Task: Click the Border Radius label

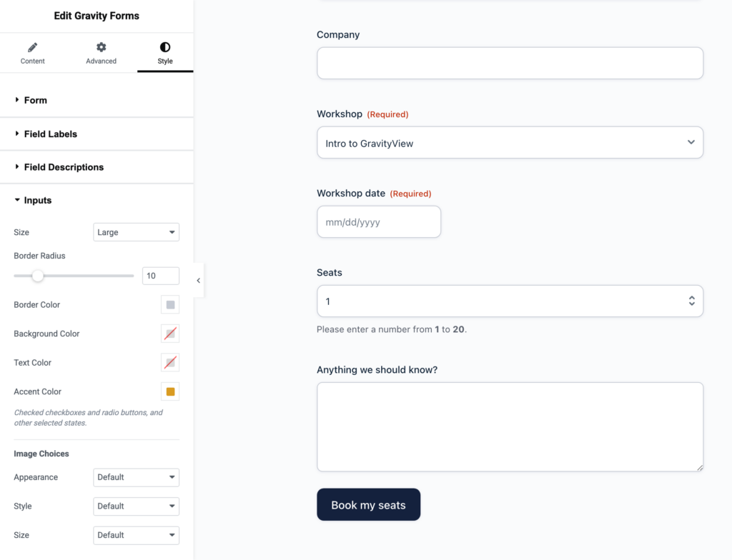Action: point(40,256)
